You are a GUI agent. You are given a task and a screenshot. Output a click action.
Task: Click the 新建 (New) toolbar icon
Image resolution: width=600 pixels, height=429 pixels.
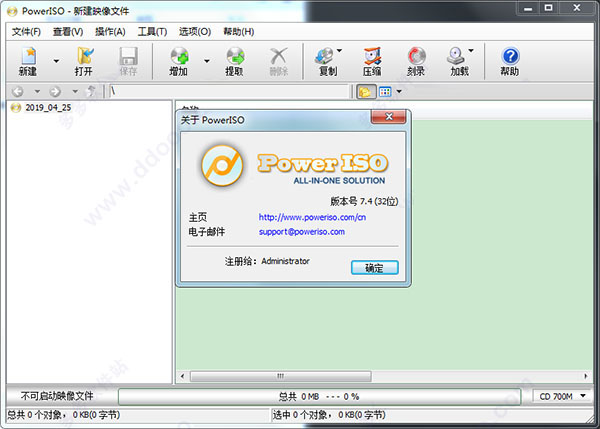pos(28,61)
